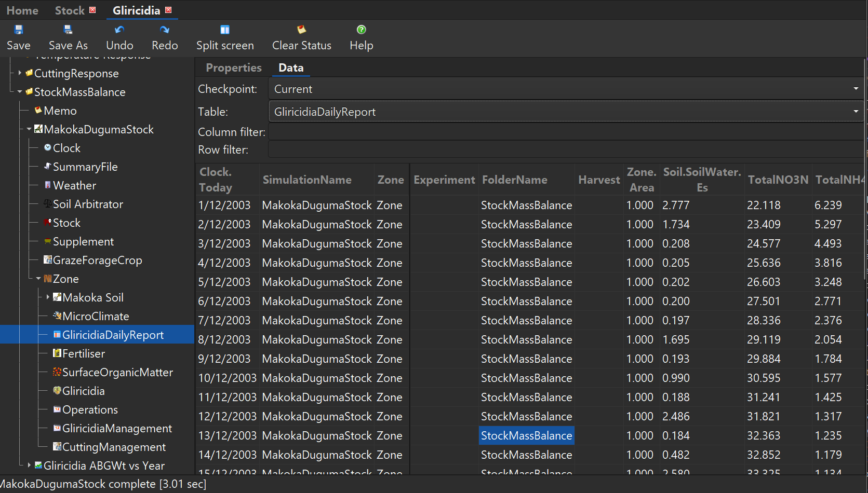Click the Fertiliser node icon
This screenshot has width=868, height=493.
(x=57, y=353)
